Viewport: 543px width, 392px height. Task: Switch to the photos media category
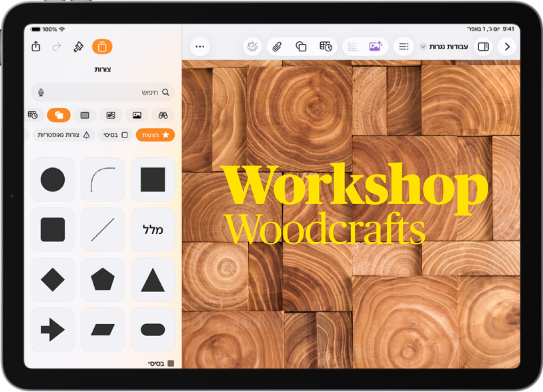tap(137, 115)
